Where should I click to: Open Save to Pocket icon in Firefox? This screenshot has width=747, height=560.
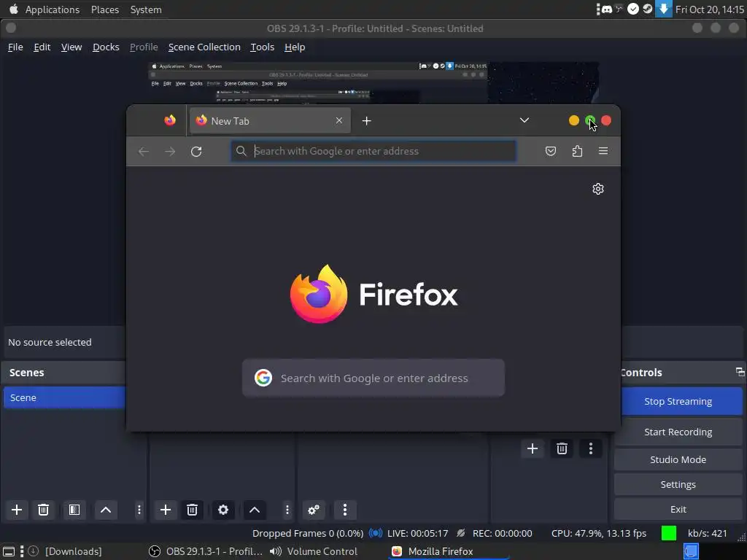point(551,151)
